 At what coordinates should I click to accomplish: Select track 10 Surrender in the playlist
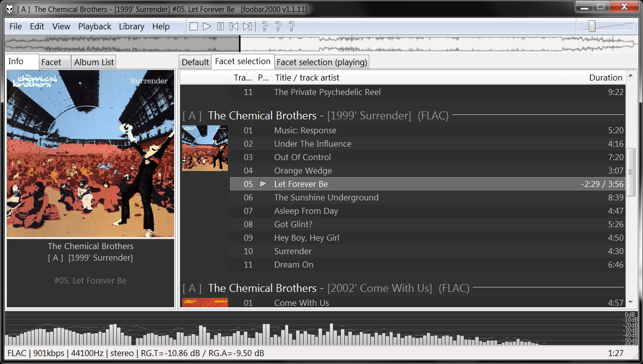pyautogui.click(x=428, y=251)
